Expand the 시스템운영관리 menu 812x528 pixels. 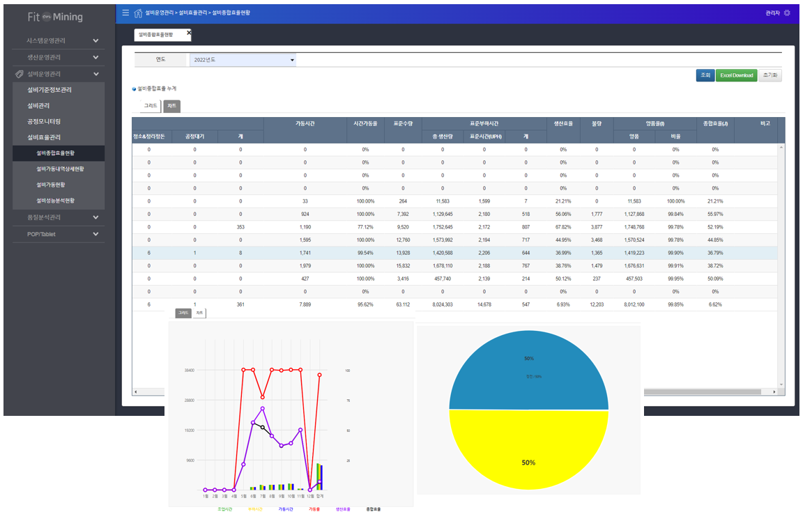[x=95, y=40]
